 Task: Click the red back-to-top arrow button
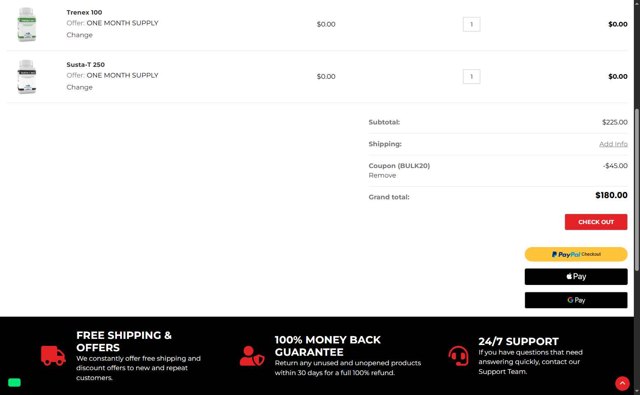pyautogui.click(x=622, y=384)
